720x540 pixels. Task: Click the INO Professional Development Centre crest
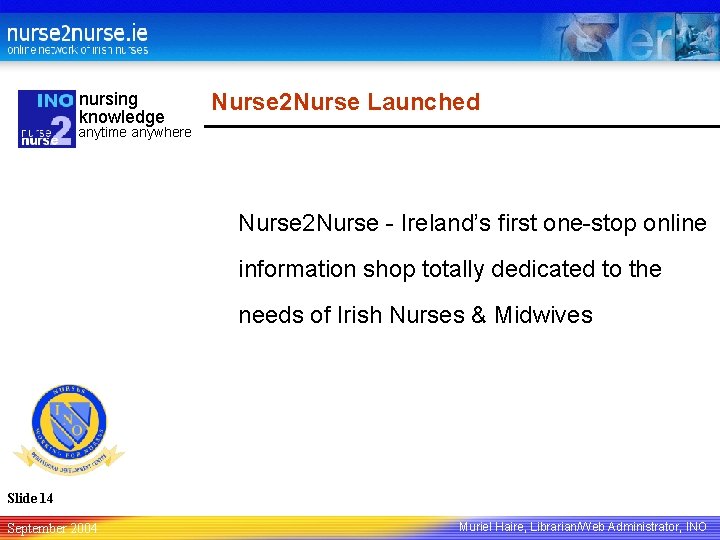(x=69, y=429)
